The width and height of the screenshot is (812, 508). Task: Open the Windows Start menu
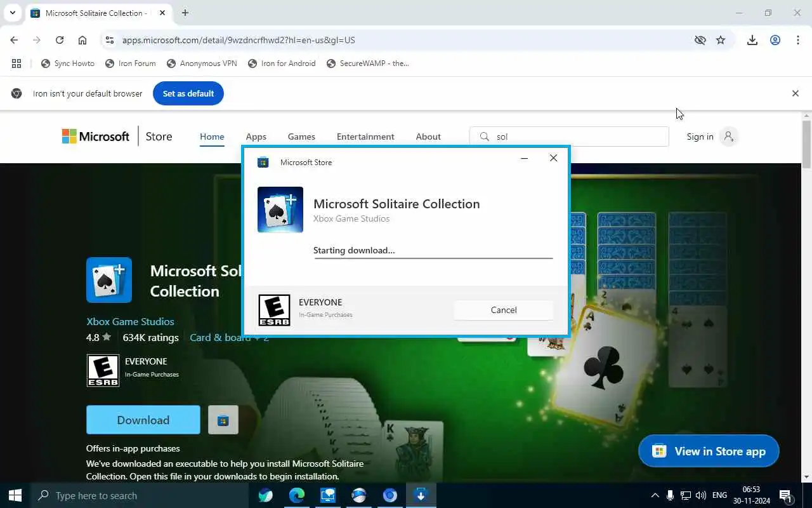15,495
